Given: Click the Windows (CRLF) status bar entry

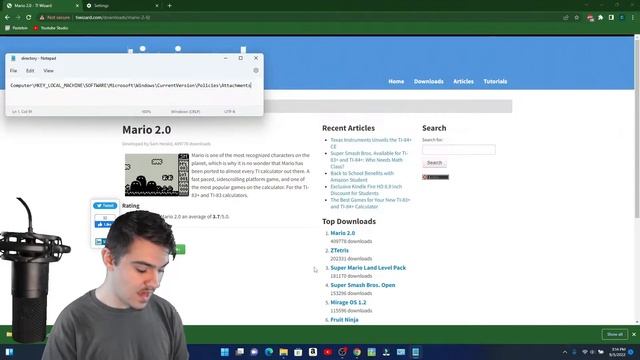Looking at the screenshot, I should 185,111.
